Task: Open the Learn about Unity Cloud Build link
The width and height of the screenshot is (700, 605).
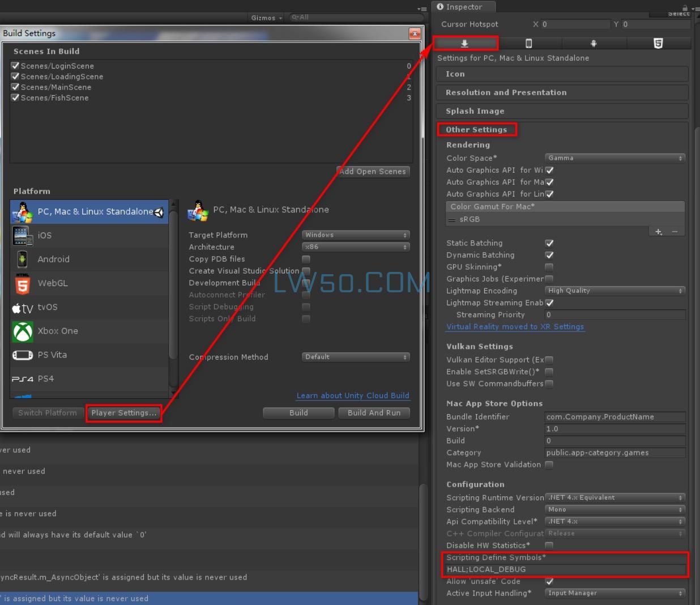Action: [x=352, y=395]
